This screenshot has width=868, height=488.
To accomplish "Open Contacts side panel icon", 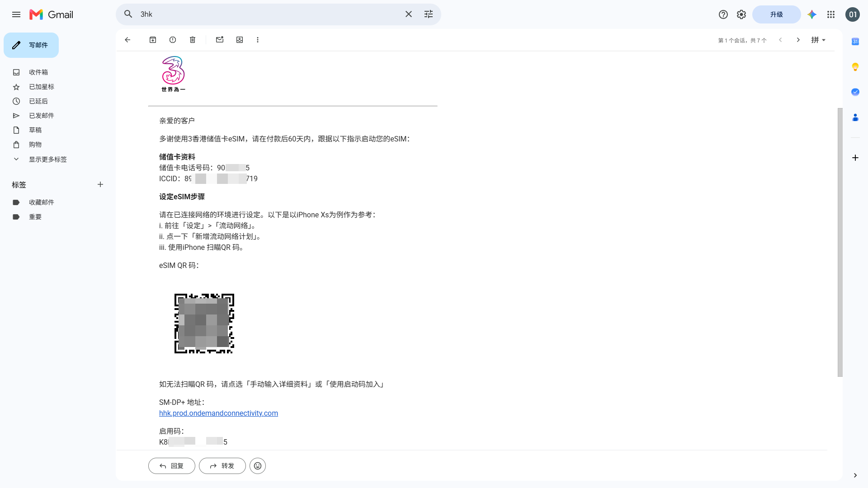I will pyautogui.click(x=855, y=117).
